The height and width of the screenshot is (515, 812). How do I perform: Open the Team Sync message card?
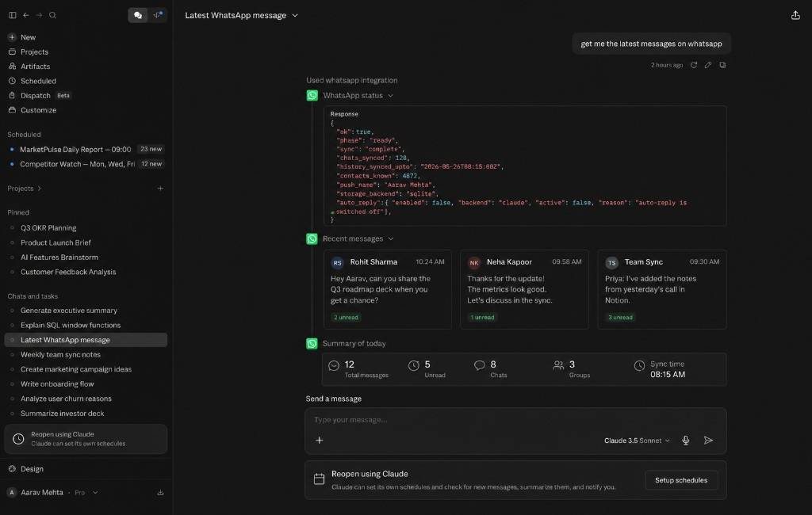tap(662, 289)
